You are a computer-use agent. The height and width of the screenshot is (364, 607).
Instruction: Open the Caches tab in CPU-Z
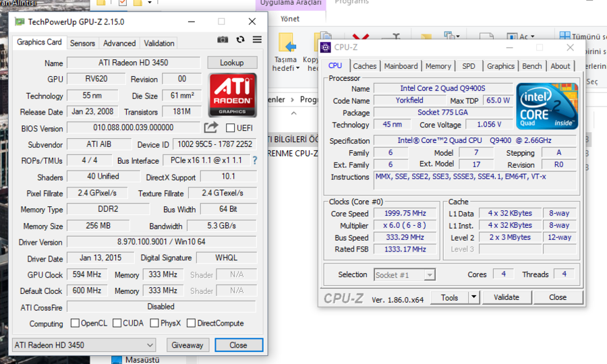click(365, 66)
